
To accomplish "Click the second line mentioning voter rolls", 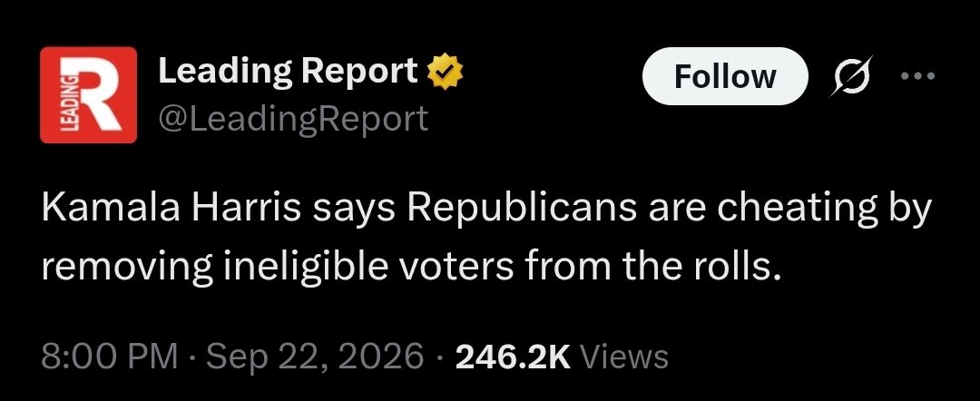I will pos(412,268).
